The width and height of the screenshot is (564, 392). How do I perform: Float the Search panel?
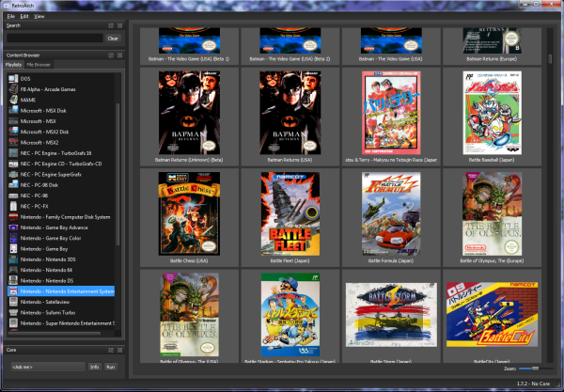pos(111,25)
